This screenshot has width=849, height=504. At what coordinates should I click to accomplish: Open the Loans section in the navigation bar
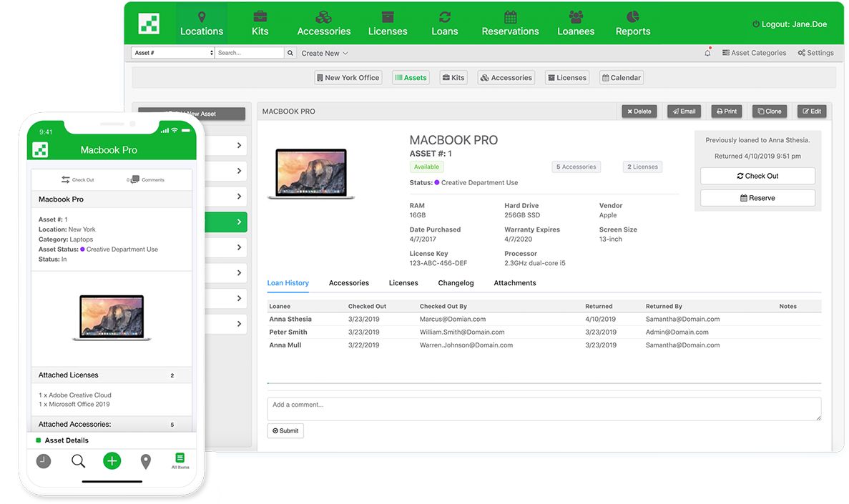pyautogui.click(x=444, y=23)
